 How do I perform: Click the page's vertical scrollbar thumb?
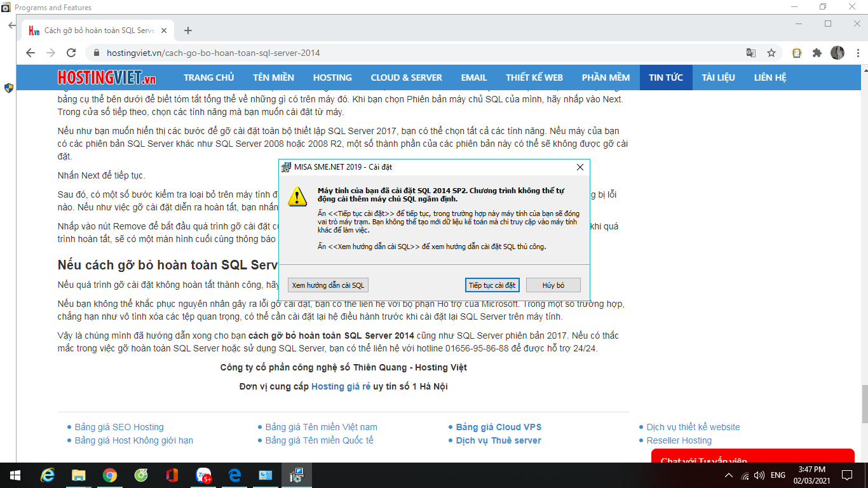tap(864, 404)
